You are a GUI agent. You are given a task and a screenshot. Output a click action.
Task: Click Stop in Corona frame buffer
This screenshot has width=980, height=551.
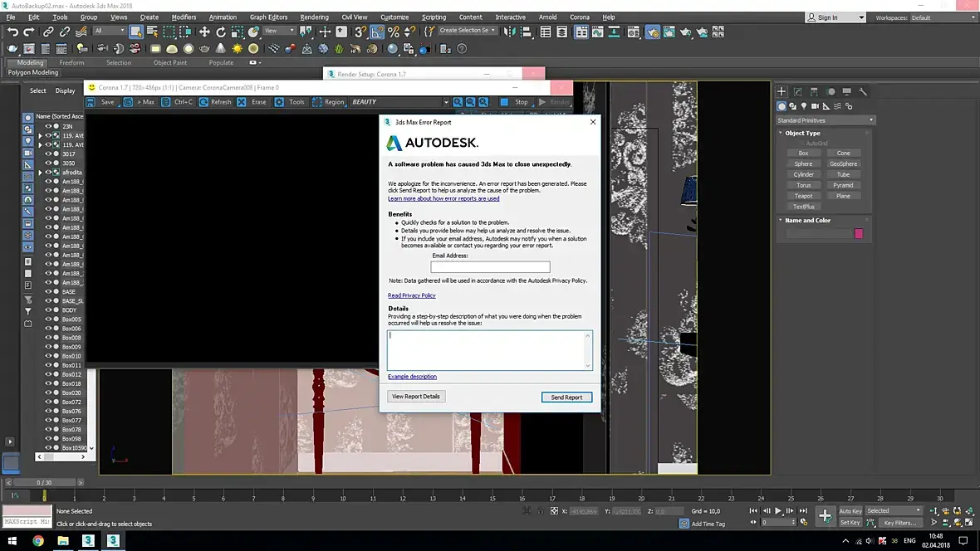[516, 102]
